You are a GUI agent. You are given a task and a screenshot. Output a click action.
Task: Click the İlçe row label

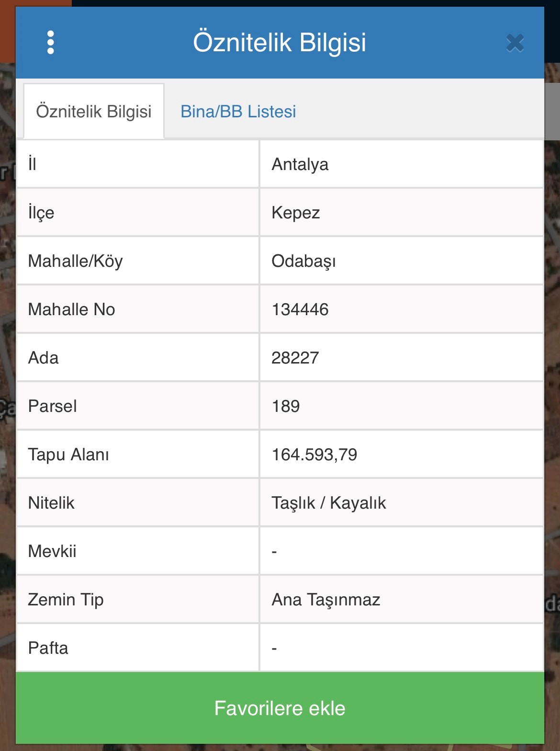[x=41, y=213]
